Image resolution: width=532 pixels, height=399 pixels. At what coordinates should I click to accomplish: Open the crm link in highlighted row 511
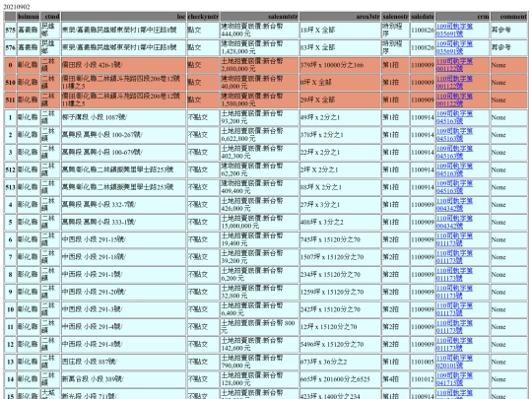click(454, 100)
